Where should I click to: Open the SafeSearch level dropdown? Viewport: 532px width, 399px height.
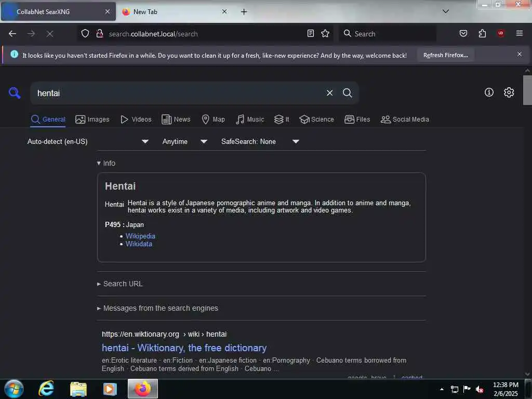(260, 141)
